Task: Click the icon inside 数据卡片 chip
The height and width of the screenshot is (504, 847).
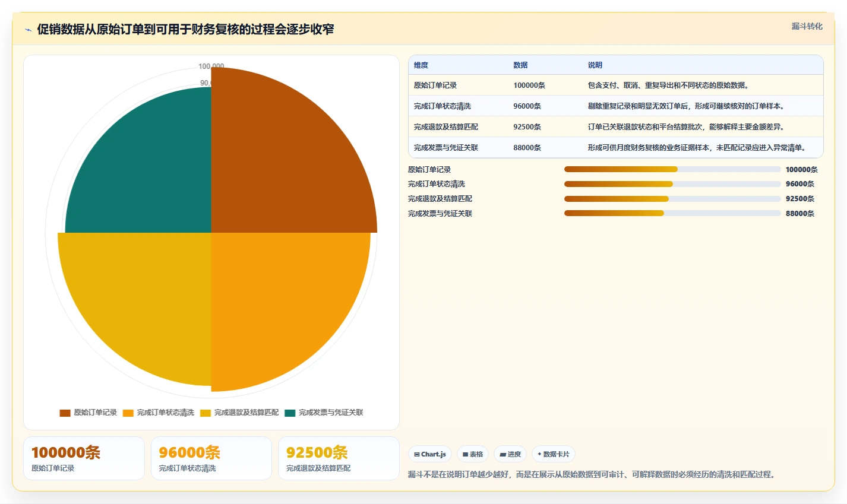Action: tap(539, 454)
